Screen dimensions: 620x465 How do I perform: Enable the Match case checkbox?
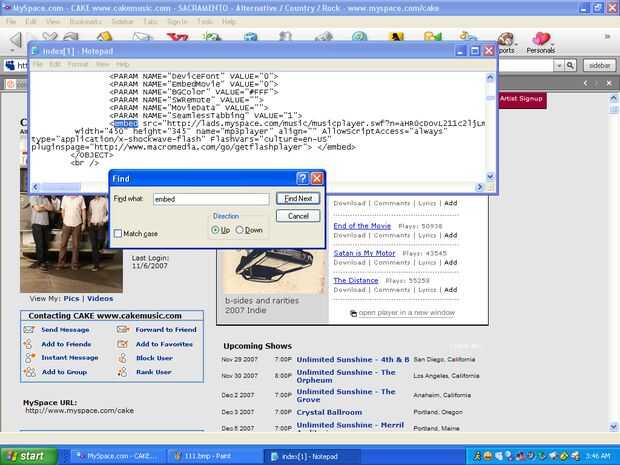click(118, 233)
